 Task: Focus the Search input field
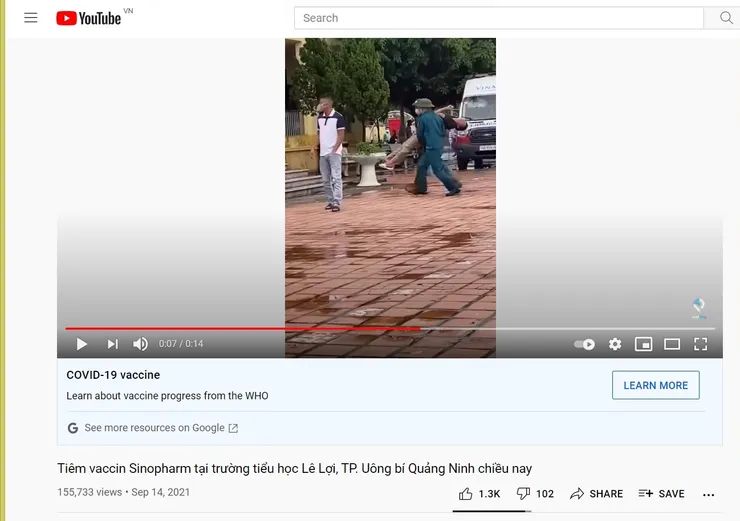[x=499, y=18]
